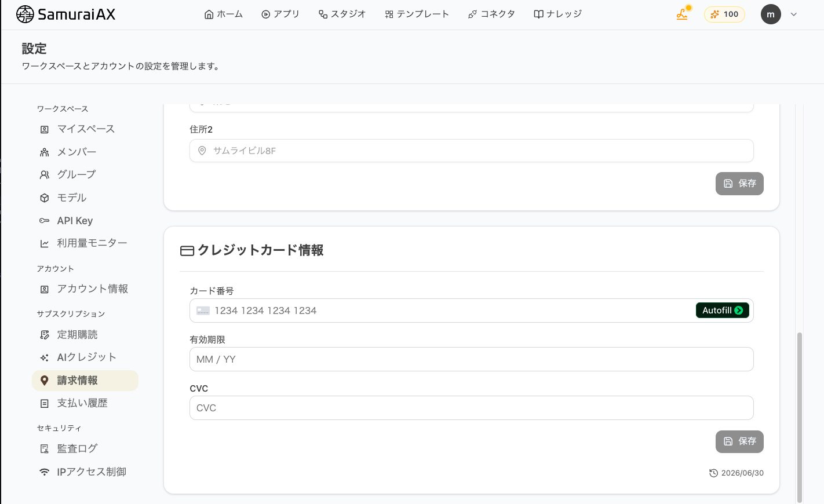Click the カード番号 input field
This screenshot has width=824, height=504.
coord(471,311)
